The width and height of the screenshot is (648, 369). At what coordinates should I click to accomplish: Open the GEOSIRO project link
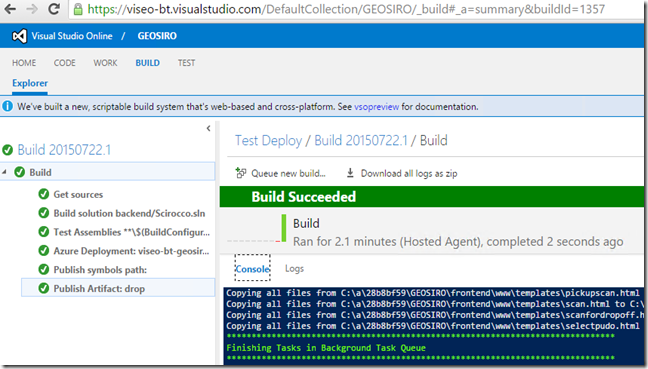(157, 36)
